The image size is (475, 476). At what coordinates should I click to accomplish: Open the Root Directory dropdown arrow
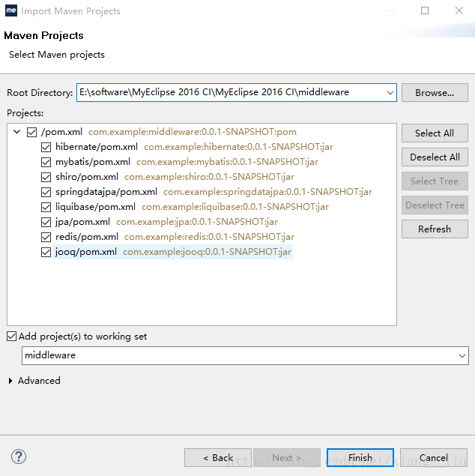coord(390,93)
